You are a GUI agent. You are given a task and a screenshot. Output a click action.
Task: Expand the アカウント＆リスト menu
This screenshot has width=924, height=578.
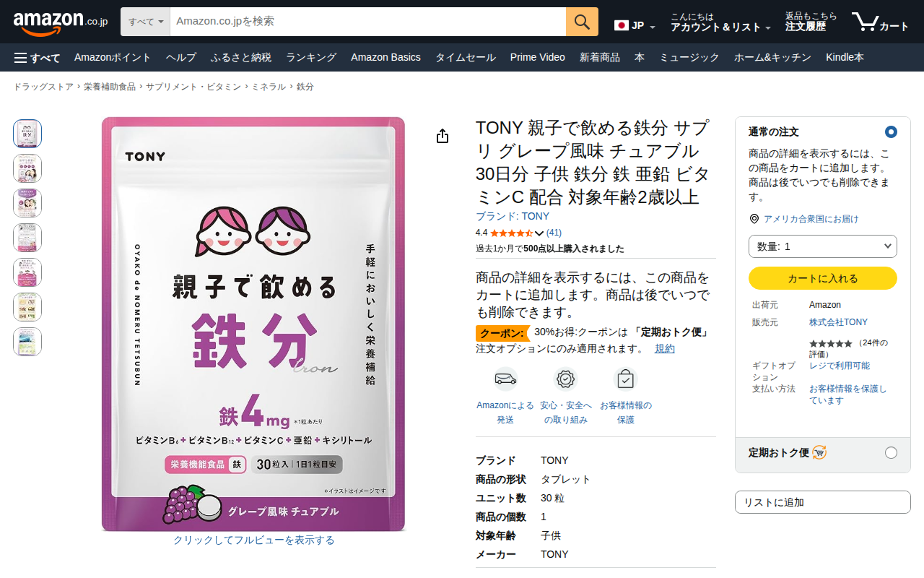pyautogui.click(x=720, y=22)
